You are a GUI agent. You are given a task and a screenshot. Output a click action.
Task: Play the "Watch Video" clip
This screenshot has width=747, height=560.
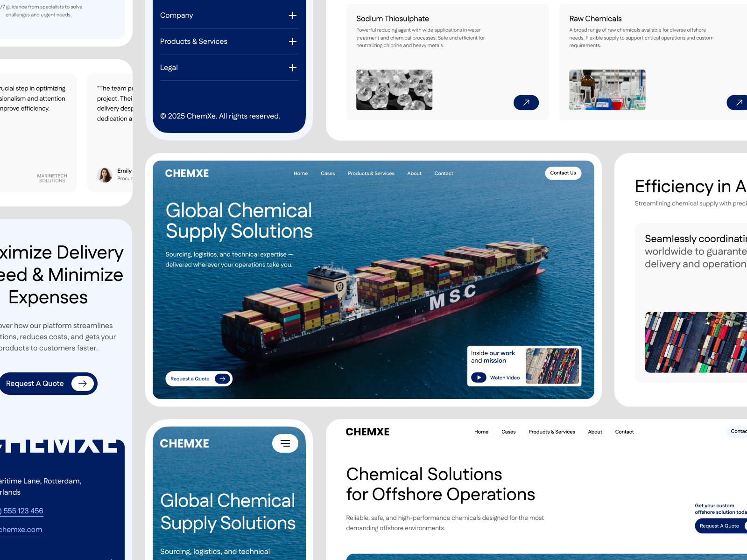479,377
